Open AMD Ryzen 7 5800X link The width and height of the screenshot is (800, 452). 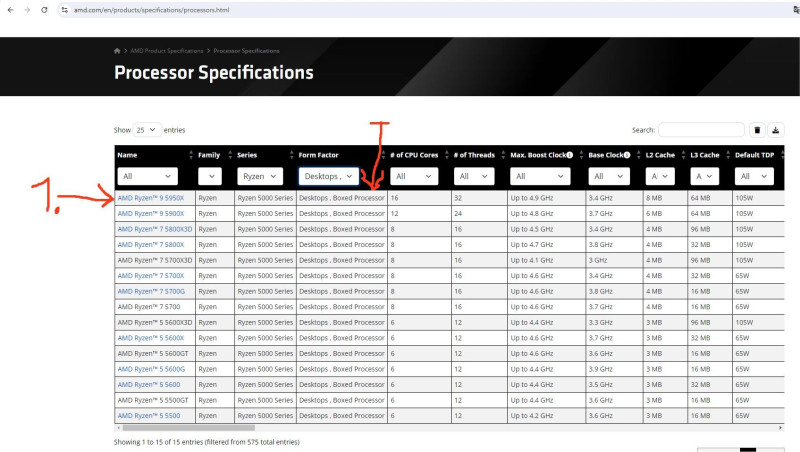click(x=151, y=244)
